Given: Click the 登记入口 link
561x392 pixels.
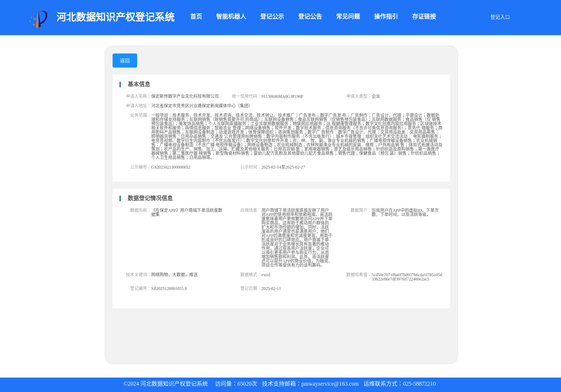Looking at the screenshot, I should pos(500,17).
